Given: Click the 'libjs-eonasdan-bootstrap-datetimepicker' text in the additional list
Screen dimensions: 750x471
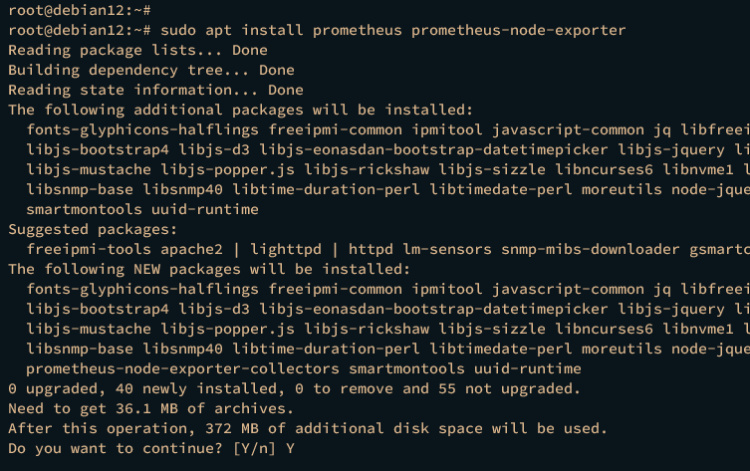Looking at the screenshot, I should click(434, 150).
